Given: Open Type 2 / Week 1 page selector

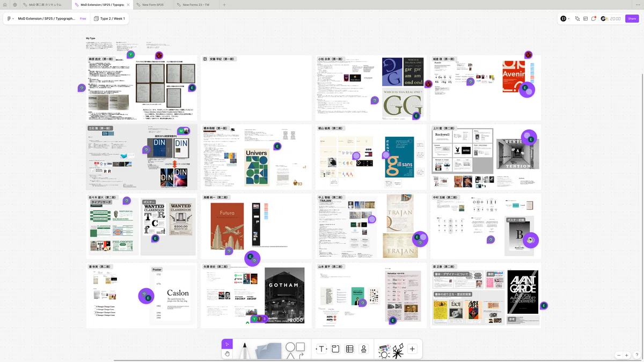Looking at the screenshot, I should click(x=109, y=18).
